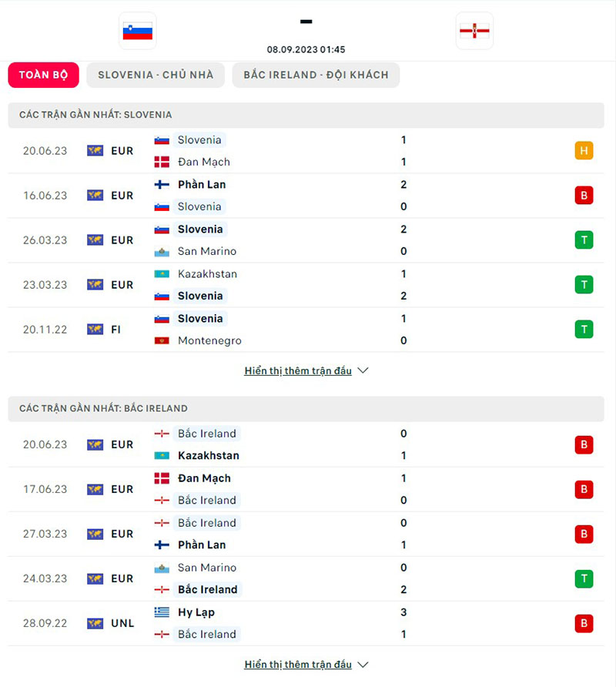
Task: Toggle the red B badge on Kazakhstan loss row
Action: [584, 444]
